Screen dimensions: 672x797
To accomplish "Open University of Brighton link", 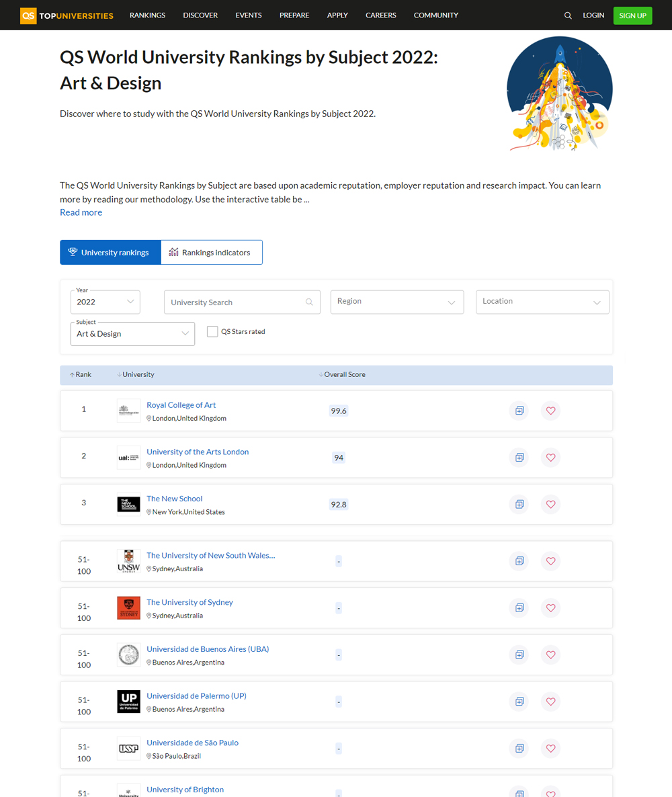I will [x=185, y=790].
